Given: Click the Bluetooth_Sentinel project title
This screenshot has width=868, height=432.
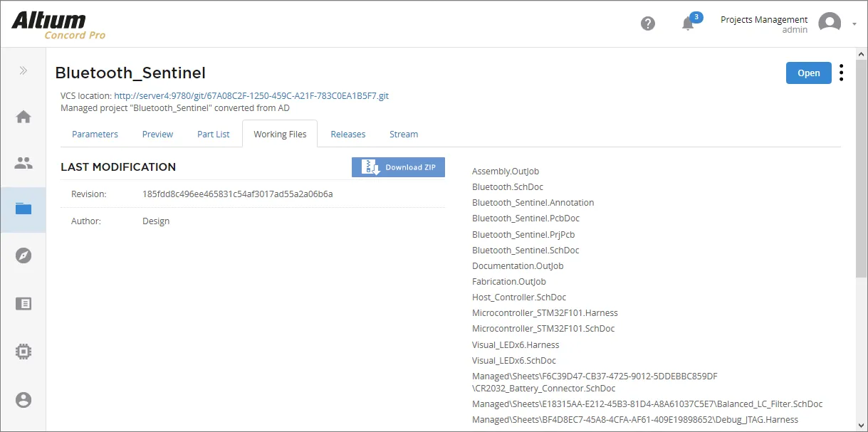Looking at the screenshot, I should tap(130, 73).
